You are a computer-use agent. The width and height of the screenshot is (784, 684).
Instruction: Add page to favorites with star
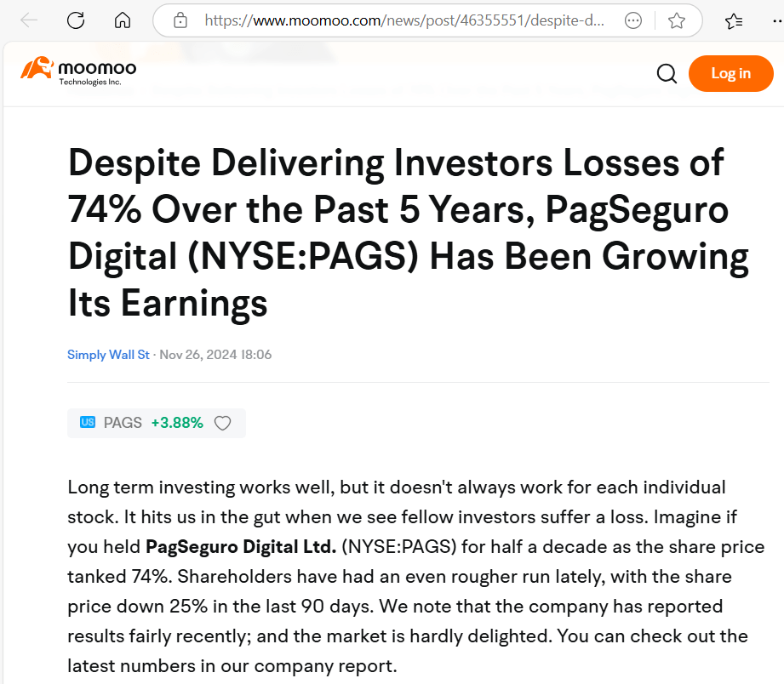(x=677, y=21)
